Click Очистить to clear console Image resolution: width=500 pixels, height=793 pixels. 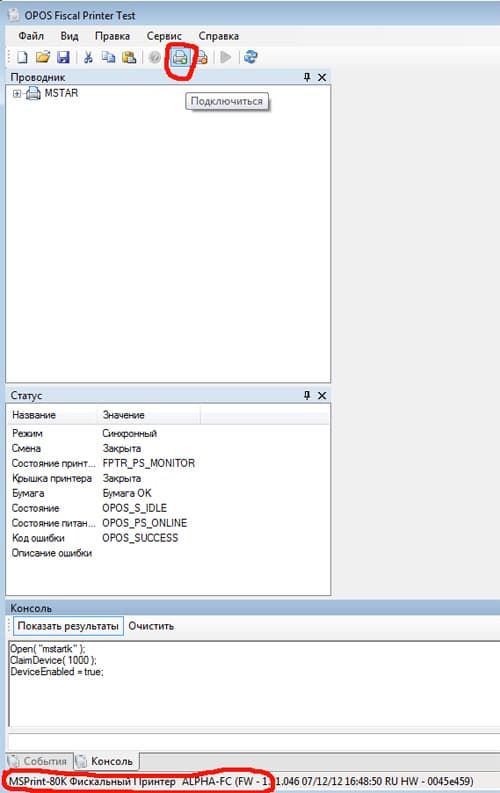point(151,626)
